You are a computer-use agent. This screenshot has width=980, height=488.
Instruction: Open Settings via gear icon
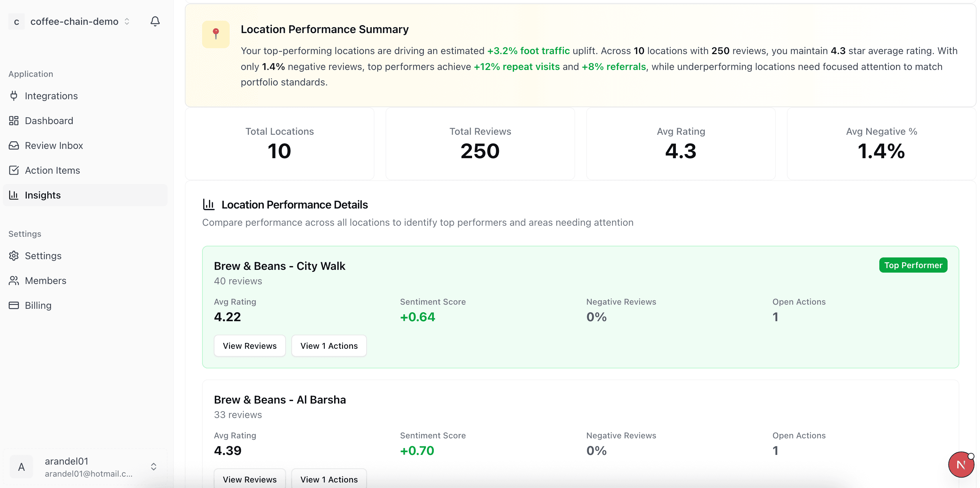14,256
